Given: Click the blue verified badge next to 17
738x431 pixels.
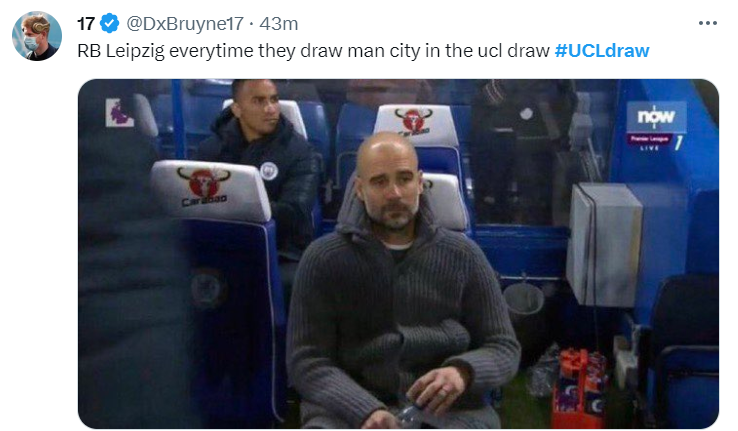Looking at the screenshot, I should [109, 23].
